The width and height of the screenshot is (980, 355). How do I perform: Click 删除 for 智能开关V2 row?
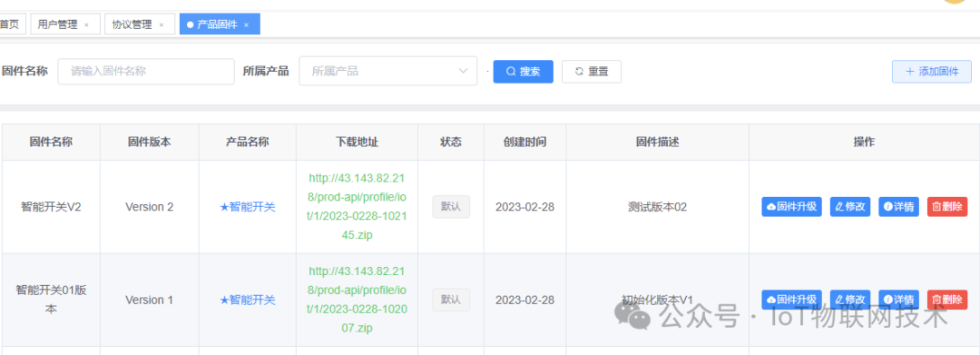(x=947, y=207)
